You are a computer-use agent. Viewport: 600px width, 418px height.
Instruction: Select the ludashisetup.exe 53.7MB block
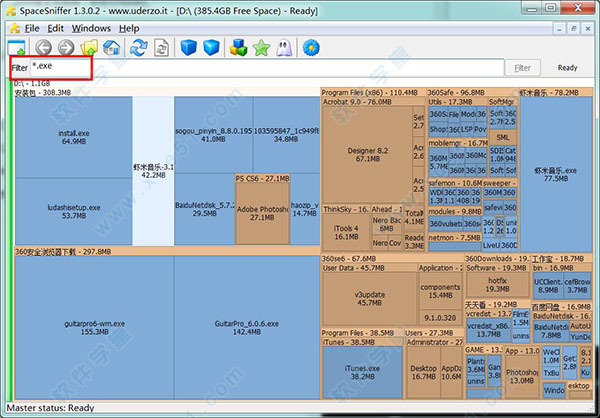coord(74,212)
